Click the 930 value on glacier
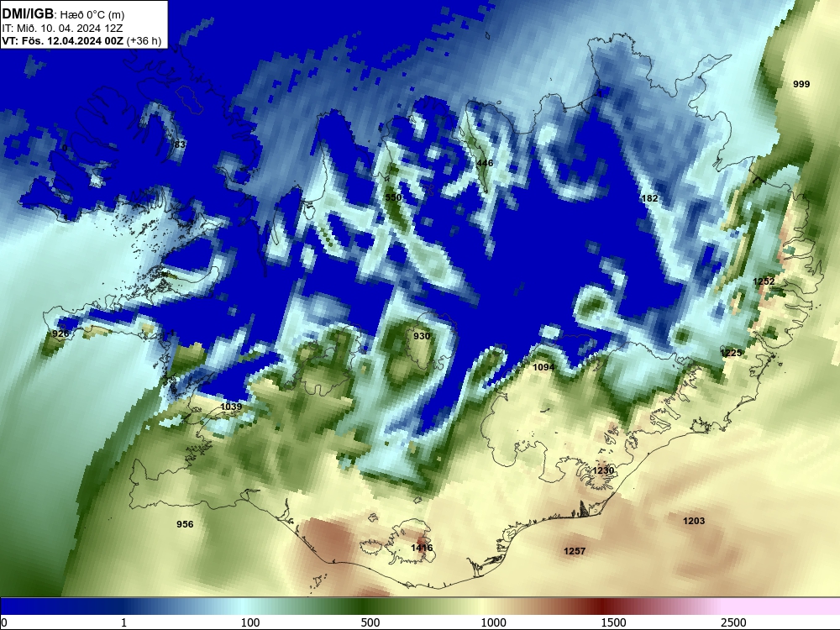This screenshot has height=630, width=840. tap(422, 336)
